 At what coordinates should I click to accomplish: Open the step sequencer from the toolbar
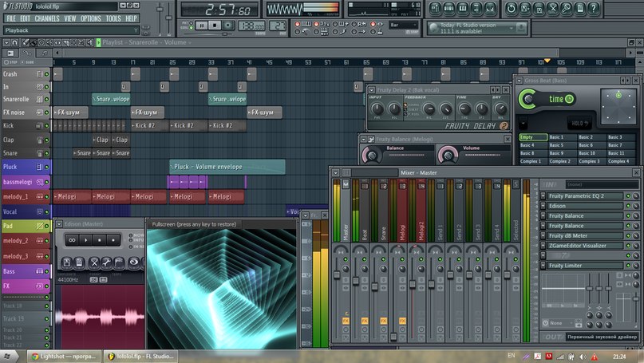click(449, 8)
